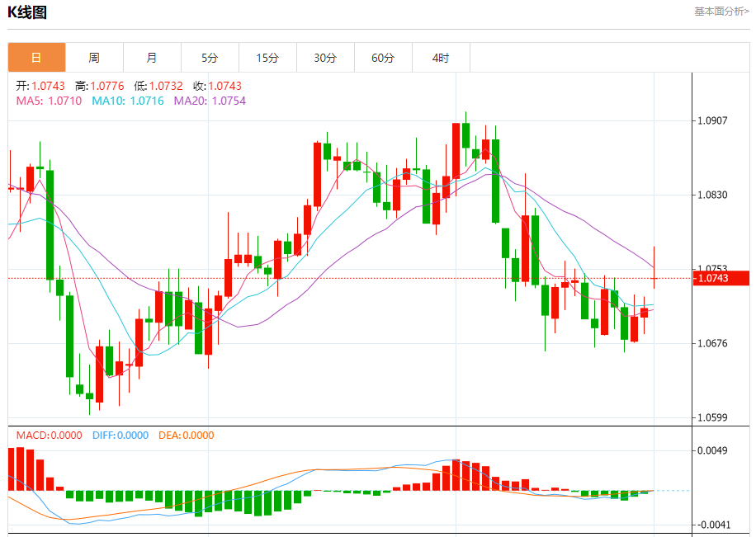
Task: Click the MA20: 1.0754 indicator label
Action: click(x=210, y=101)
